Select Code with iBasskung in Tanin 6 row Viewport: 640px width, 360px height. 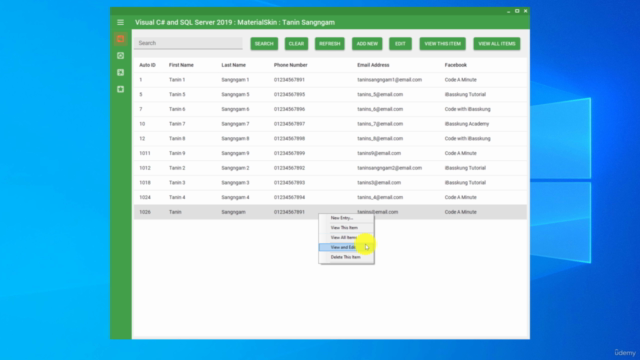[x=467, y=109]
